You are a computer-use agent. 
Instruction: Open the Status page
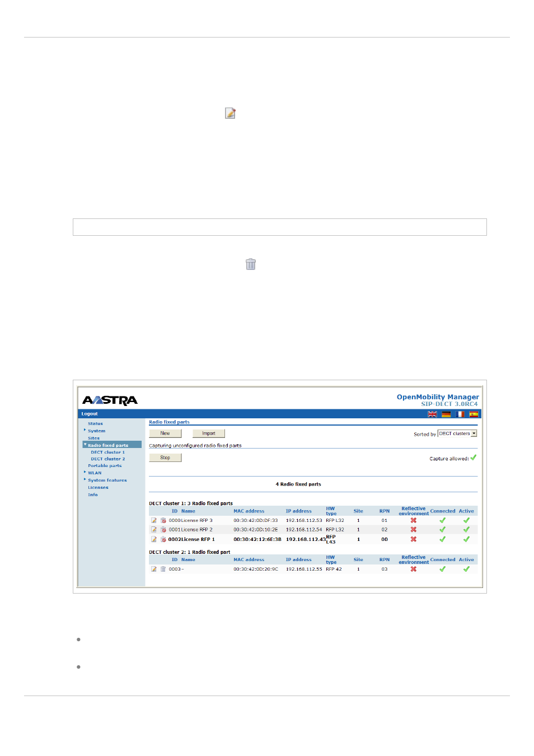pos(95,424)
